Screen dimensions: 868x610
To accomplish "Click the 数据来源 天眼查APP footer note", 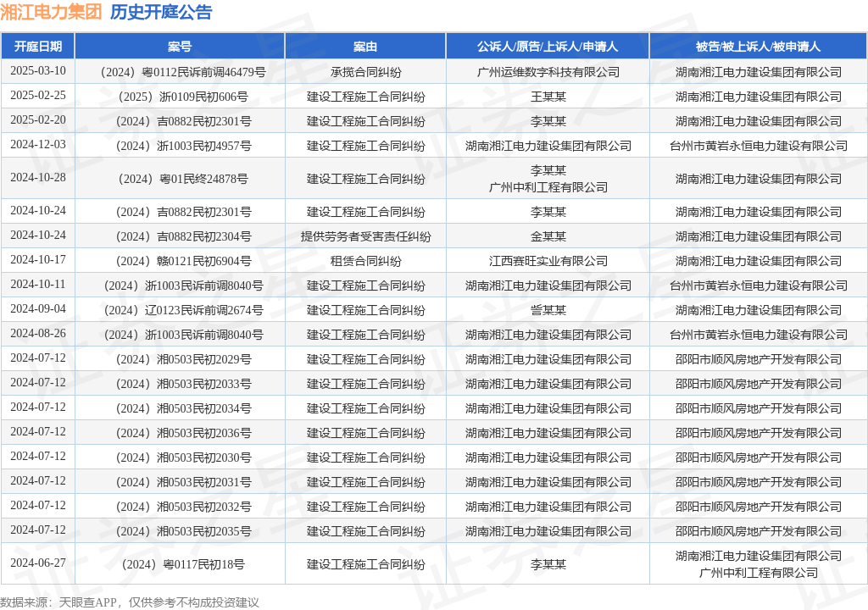I will pyautogui.click(x=130, y=602).
